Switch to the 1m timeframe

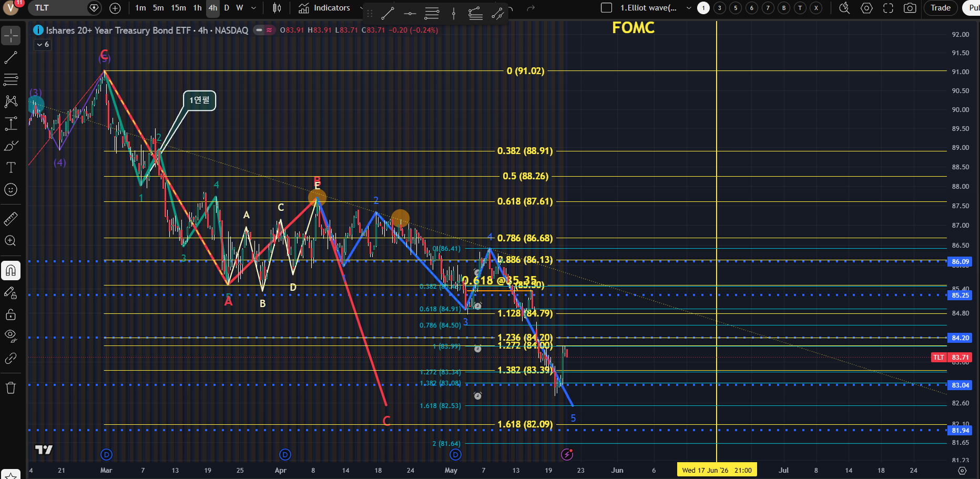(140, 8)
